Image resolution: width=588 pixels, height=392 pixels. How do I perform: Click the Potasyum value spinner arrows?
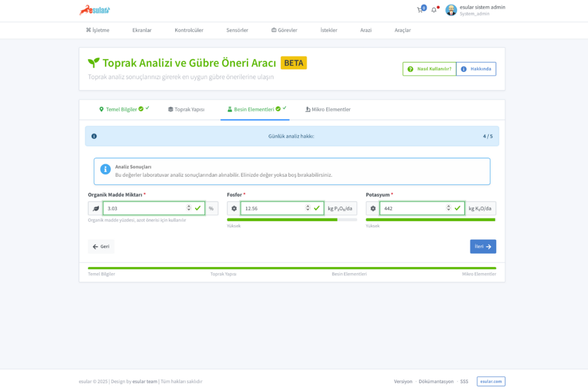click(447, 208)
